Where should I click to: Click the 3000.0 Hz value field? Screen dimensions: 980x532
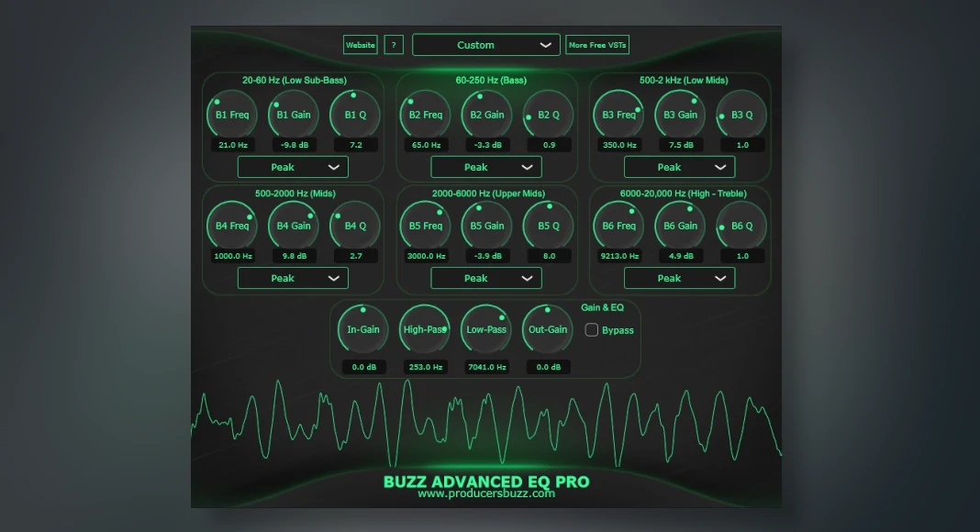pyautogui.click(x=427, y=256)
